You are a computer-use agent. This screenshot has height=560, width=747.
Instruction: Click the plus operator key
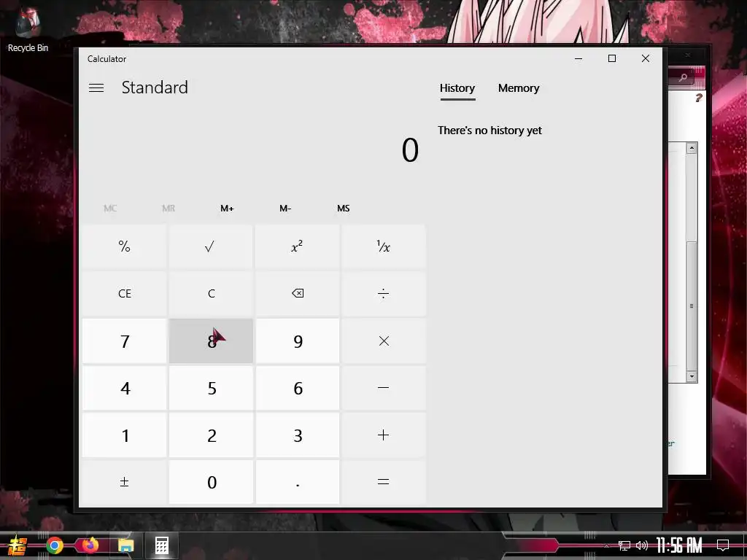tap(384, 435)
